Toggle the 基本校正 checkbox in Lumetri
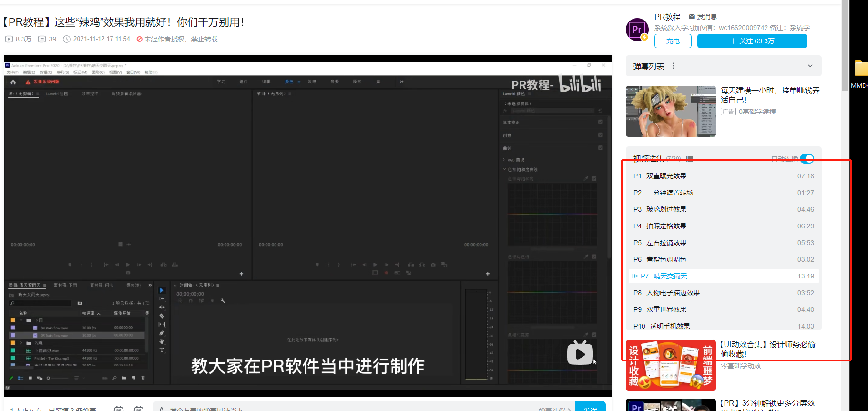This screenshot has height=411, width=868. [601, 122]
